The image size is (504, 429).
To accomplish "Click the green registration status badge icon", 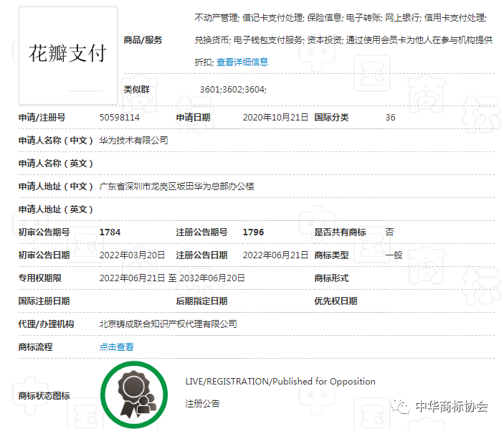I will 134,395.
